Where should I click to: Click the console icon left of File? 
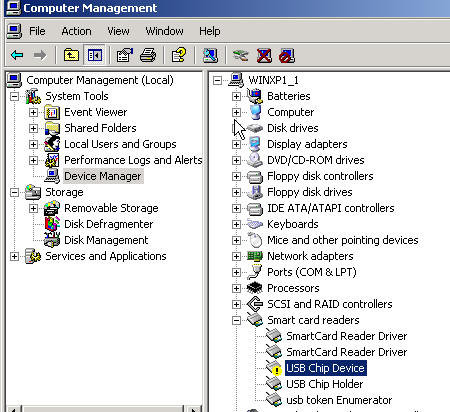pyautogui.click(x=14, y=31)
